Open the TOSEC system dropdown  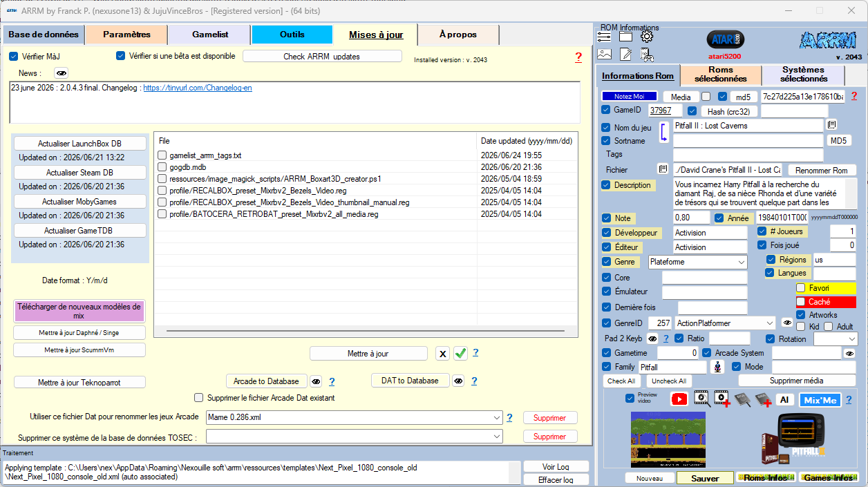496,437
